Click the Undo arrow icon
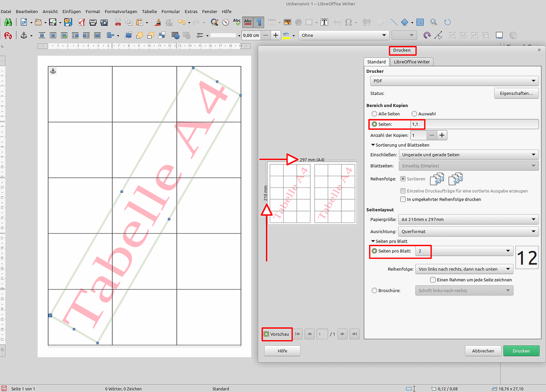The image size is (546, 392). [182, 22]
